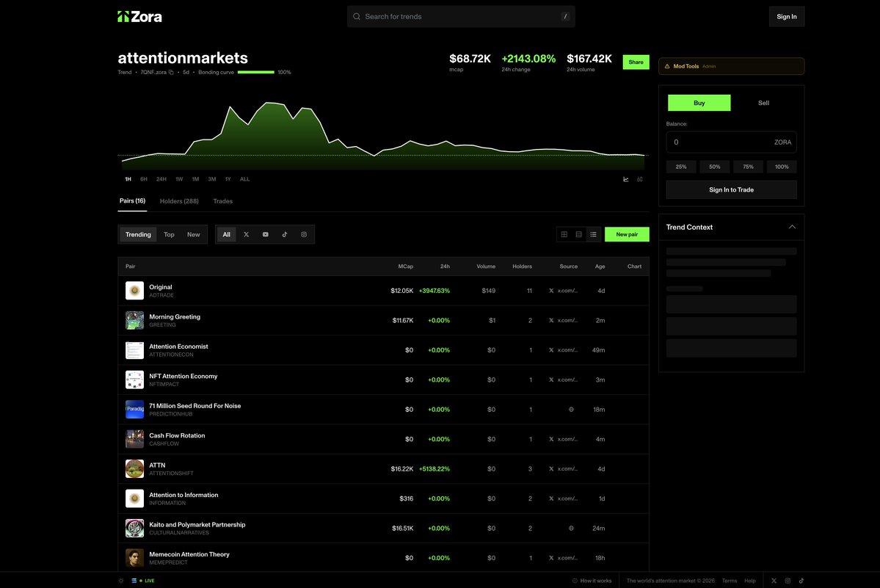Sort table by MCap column header
This screenshot has width=880, height=588.
(405, 266)
